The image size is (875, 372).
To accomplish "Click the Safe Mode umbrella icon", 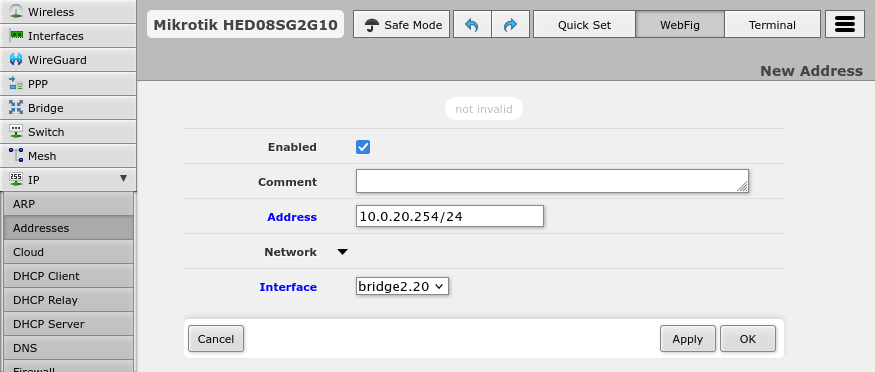I will pos(372,25).
